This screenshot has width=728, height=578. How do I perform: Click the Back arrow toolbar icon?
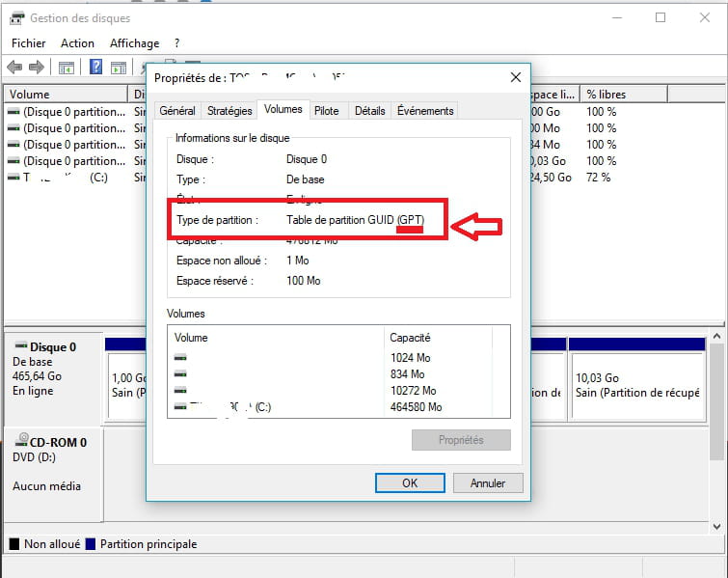pos(14,68)
